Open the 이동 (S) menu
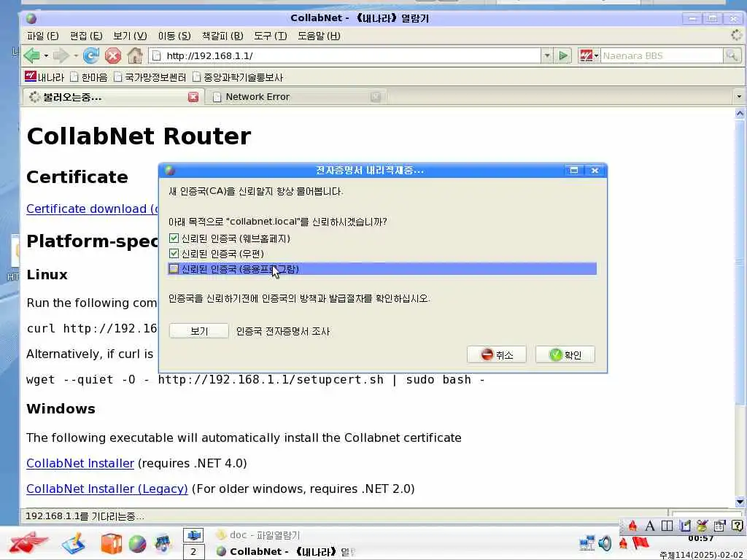 coord(174,36)
